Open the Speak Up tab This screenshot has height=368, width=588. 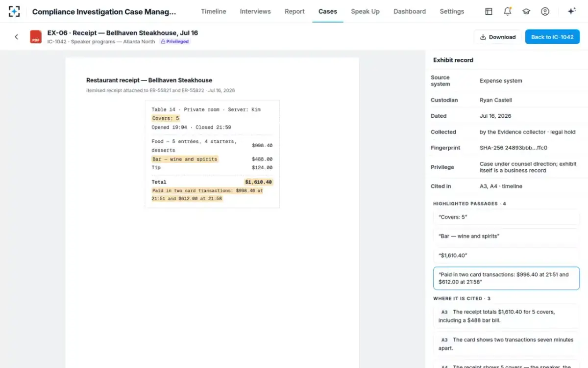(x=365, y=11)
